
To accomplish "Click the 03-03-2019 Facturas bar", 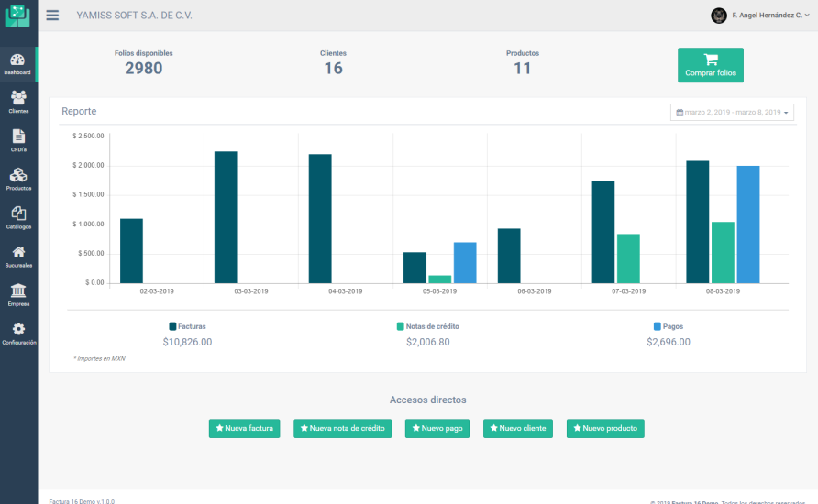I will pos(226,217).
